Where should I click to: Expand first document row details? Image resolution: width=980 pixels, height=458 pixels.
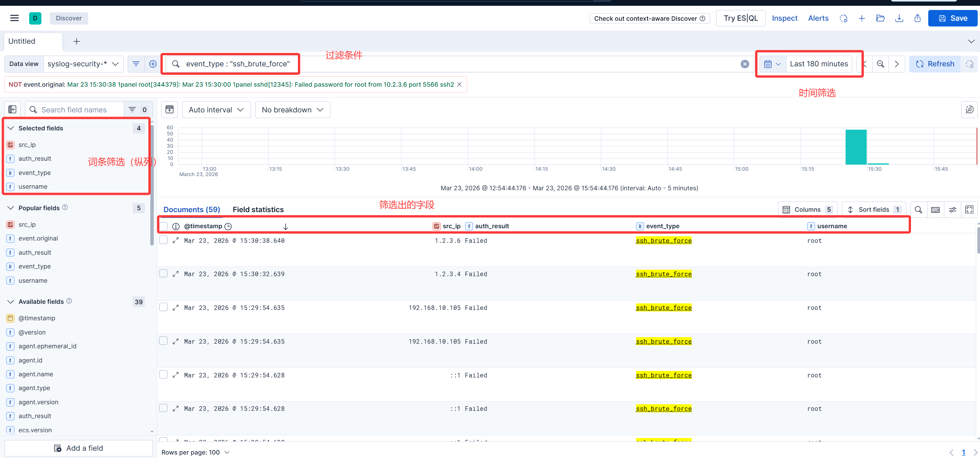176,241
